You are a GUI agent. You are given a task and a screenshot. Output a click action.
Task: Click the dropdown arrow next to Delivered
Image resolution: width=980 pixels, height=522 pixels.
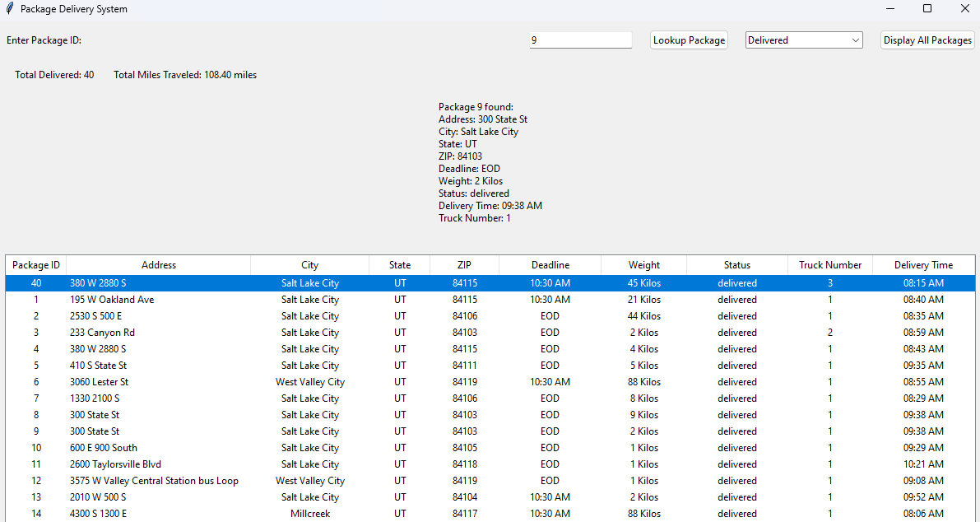856,40
